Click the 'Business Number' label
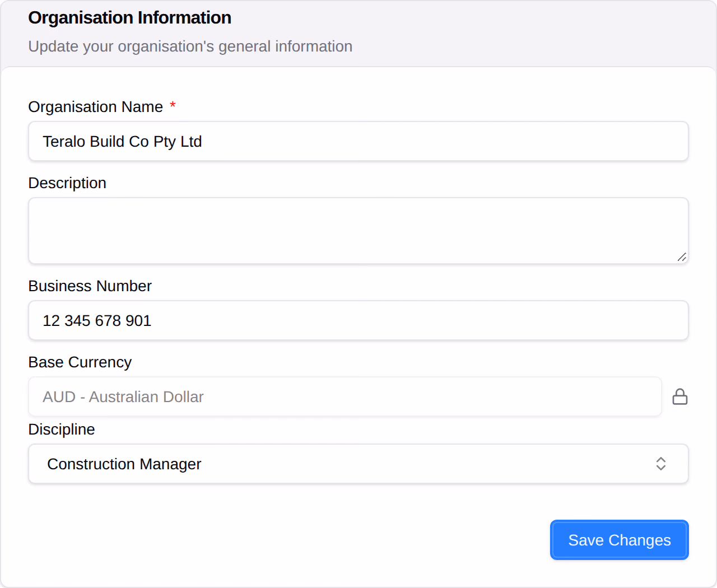717x588 pixels. tap(90, 286)
